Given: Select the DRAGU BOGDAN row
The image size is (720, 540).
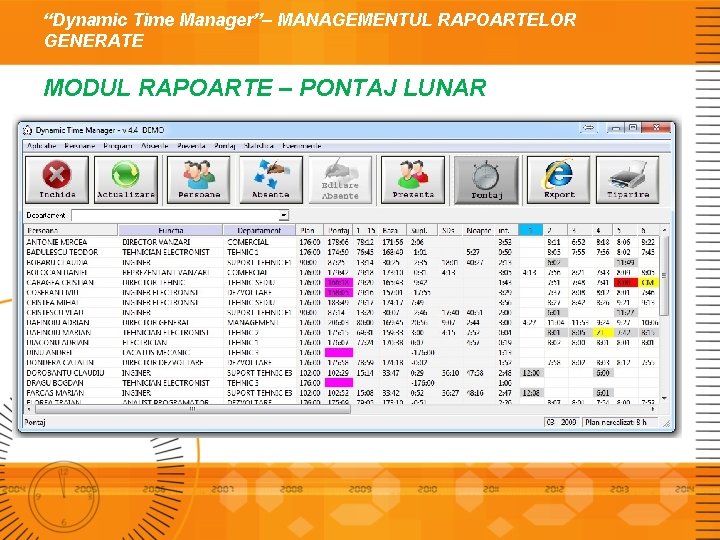Looking at the screenshot, I should pyautogui.click(x=342, y=383).
